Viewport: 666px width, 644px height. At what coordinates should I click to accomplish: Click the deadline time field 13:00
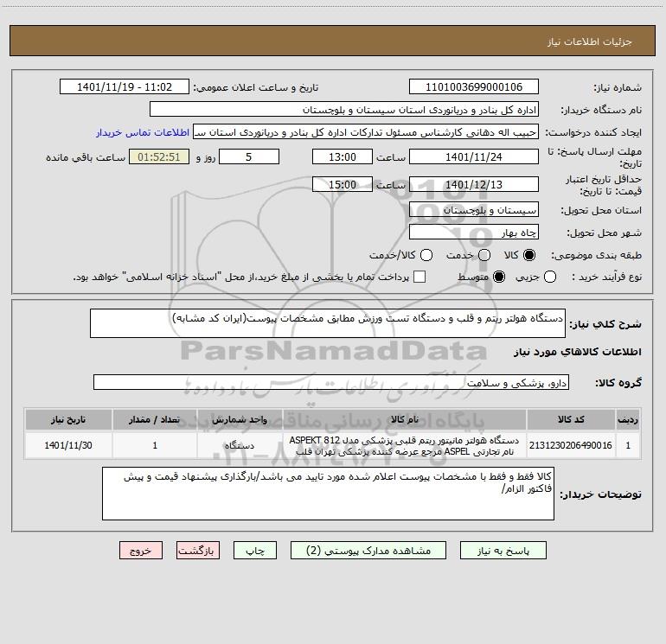(x=343, y=156)
